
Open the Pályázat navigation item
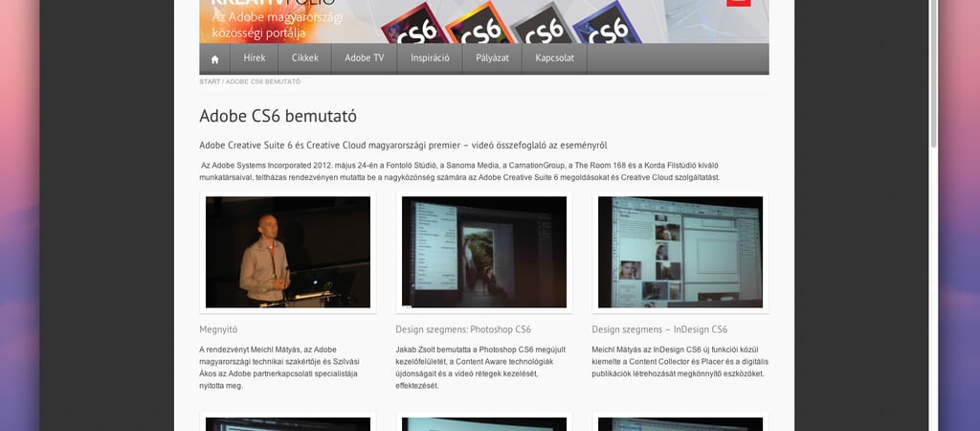[492, 58]
